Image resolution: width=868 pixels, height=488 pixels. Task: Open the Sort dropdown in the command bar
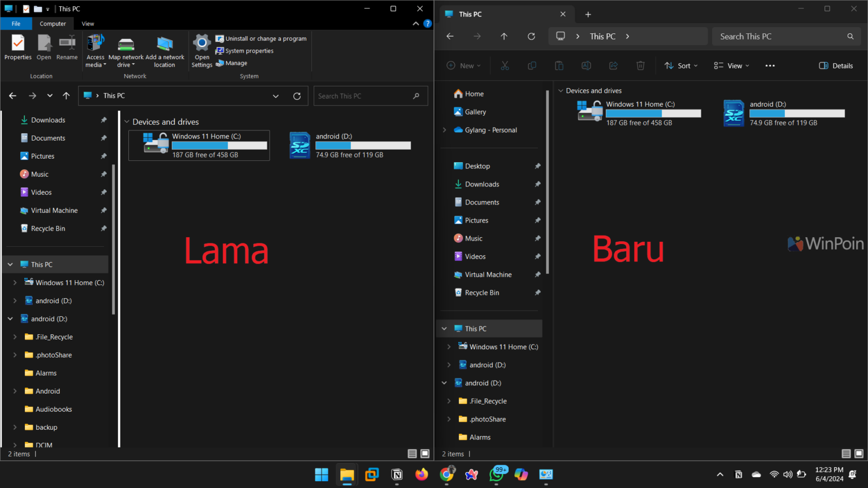pyautogui.click(x=680, y=66)
